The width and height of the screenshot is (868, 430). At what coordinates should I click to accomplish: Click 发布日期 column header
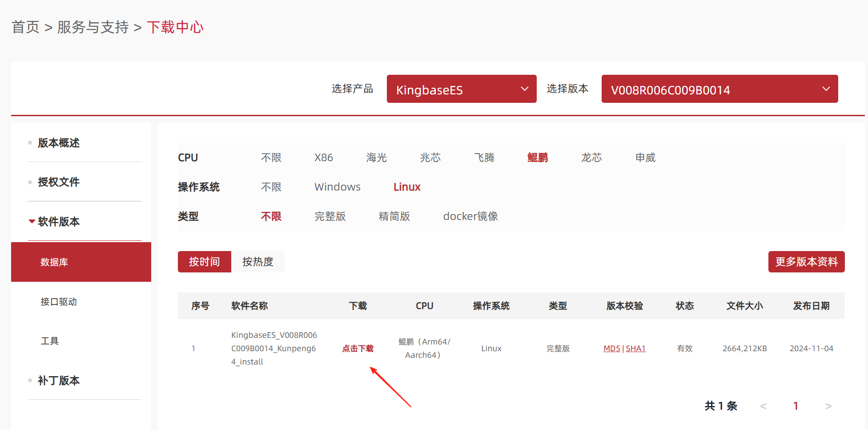812,306
